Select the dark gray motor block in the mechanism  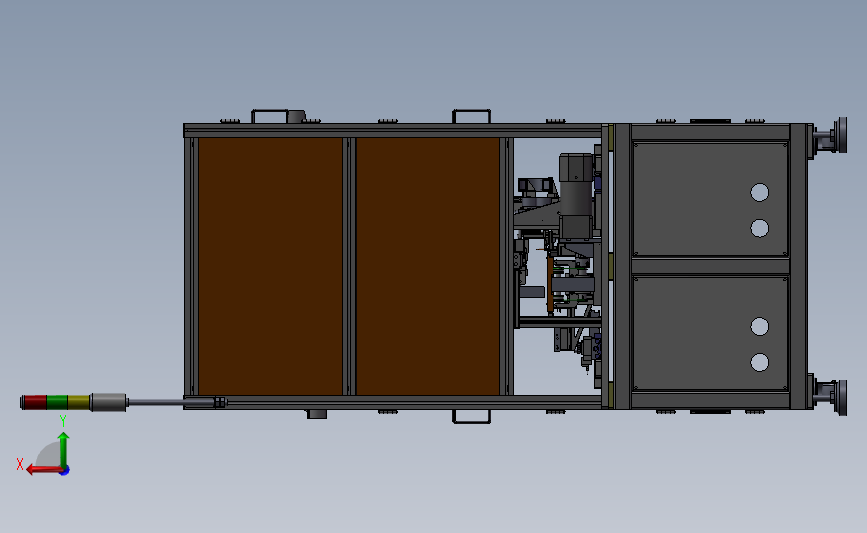tap(576, 196)
